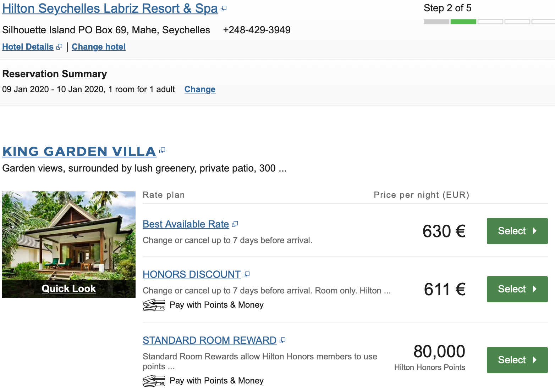Open HONORS DISCOUNT rate details
The height and width of the screenshot is (392, 555).
(192, 274)
